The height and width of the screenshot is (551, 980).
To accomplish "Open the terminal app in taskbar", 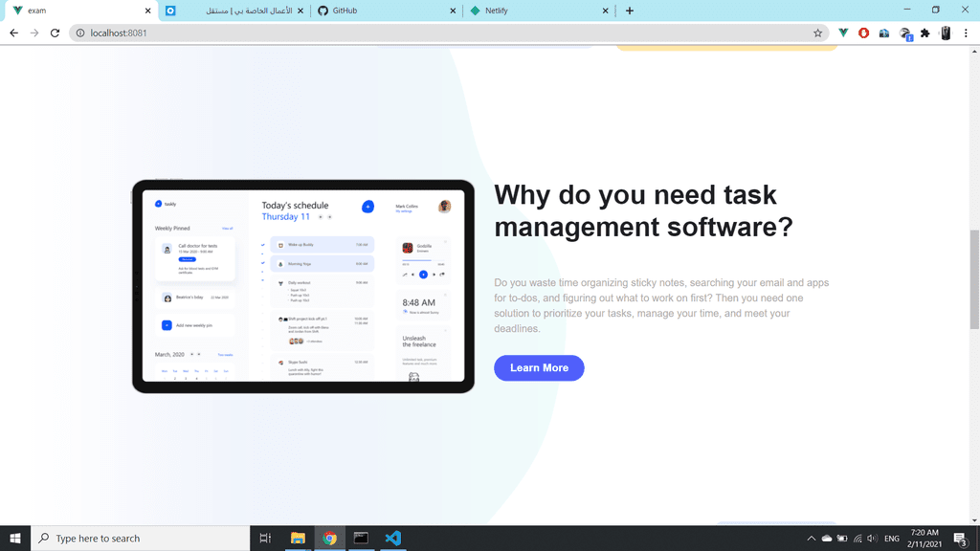I will coord(361,538).
